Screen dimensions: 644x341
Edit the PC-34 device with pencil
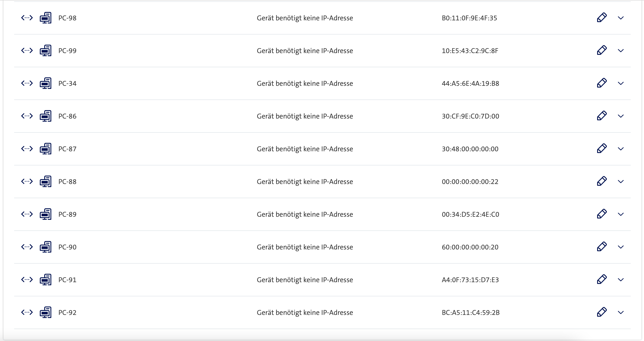click(x=602, y=83)
